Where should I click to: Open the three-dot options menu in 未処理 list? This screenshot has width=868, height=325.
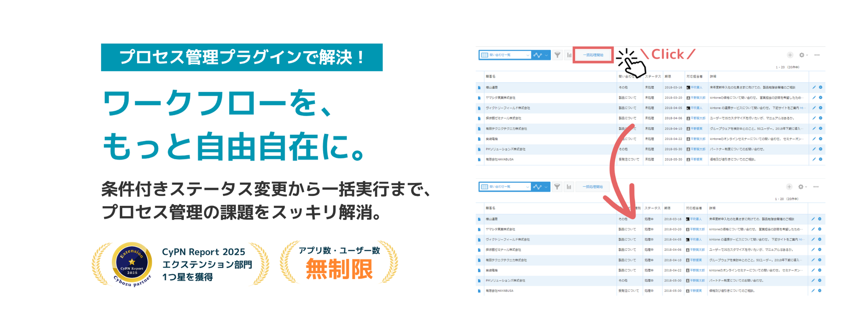(817, 55)
